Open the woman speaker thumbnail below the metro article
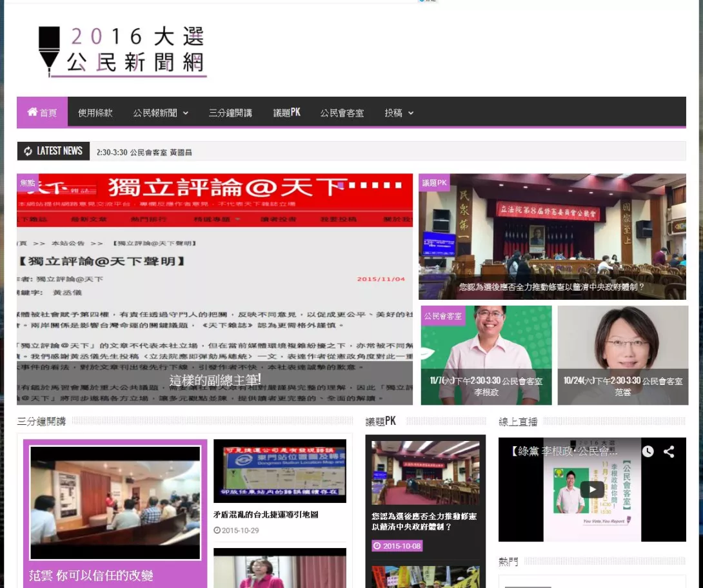The width and height of the screenshot is (703, 588). pyautogui.click(x=280, y=568)
